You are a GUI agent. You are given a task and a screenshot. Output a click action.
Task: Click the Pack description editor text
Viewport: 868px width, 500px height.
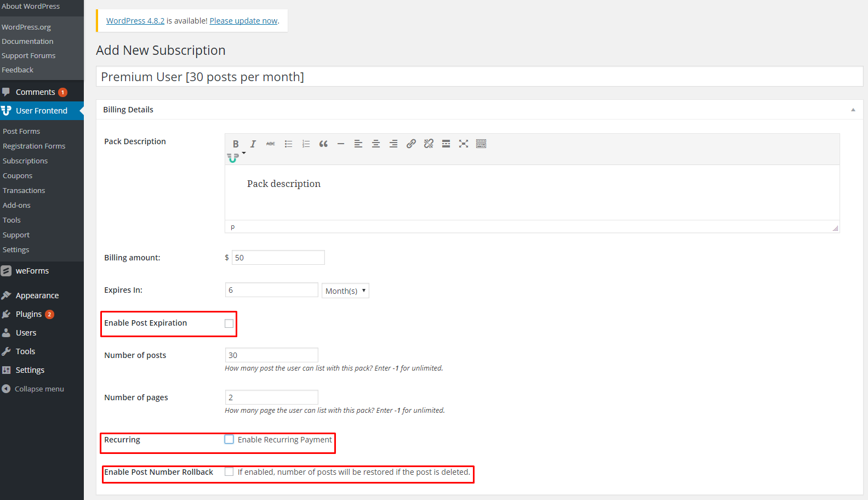pos(284,184)
